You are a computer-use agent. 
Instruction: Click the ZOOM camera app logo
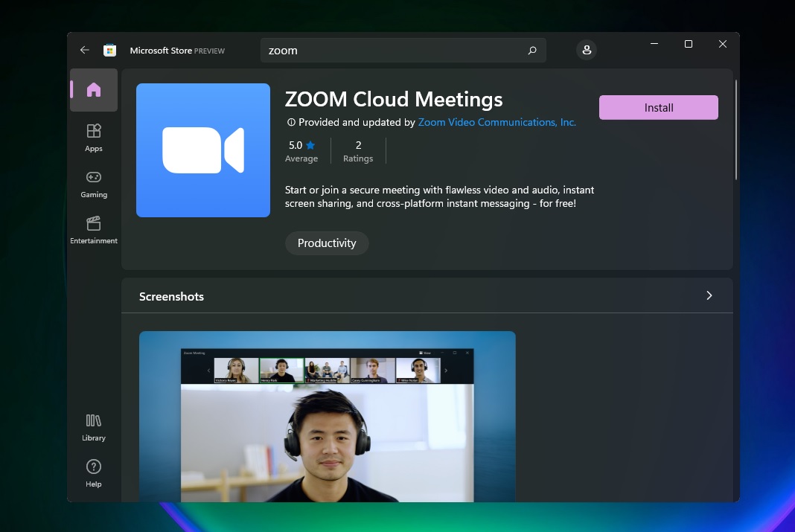click(x=203, y=150)
